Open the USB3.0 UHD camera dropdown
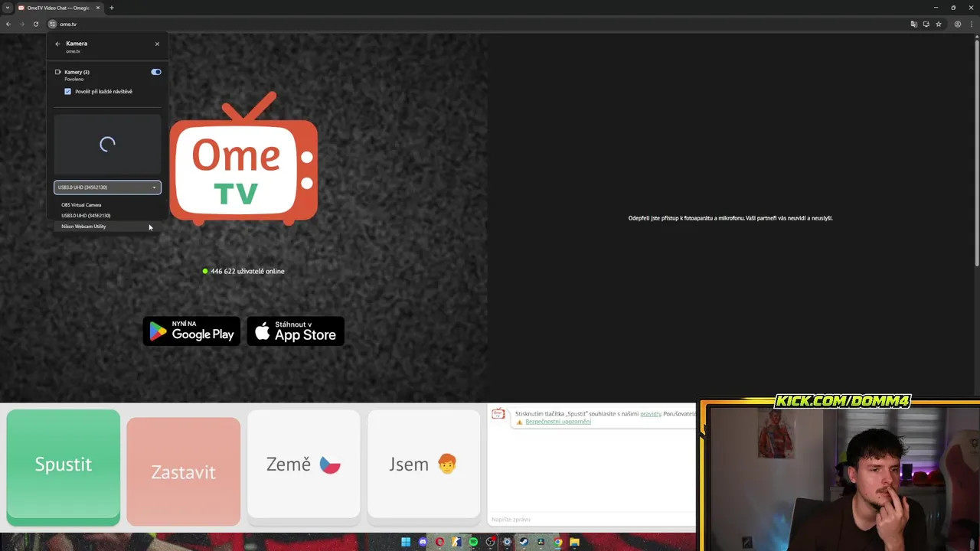This screenshot has height=551, width=980. (x=107, y=187)
